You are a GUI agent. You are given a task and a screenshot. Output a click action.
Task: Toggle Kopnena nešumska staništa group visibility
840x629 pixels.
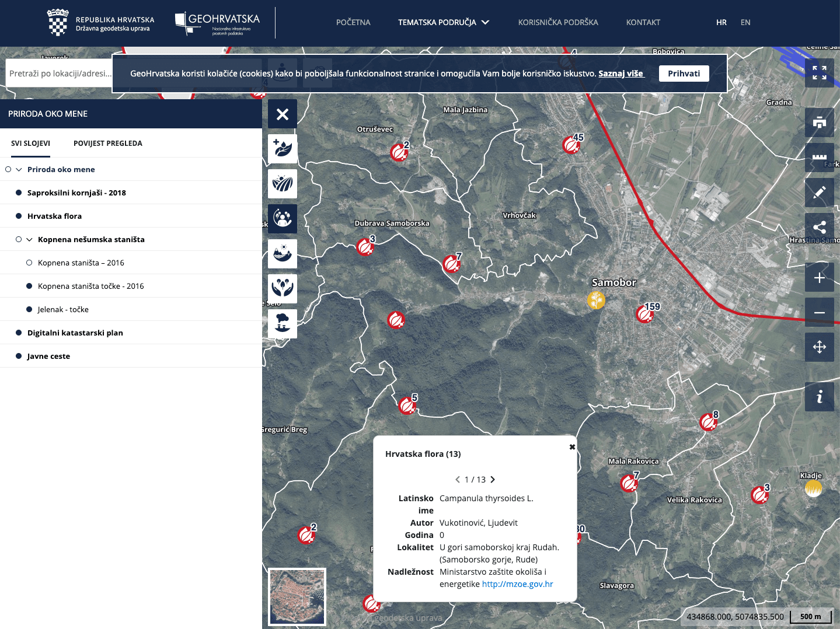point(19,239)
